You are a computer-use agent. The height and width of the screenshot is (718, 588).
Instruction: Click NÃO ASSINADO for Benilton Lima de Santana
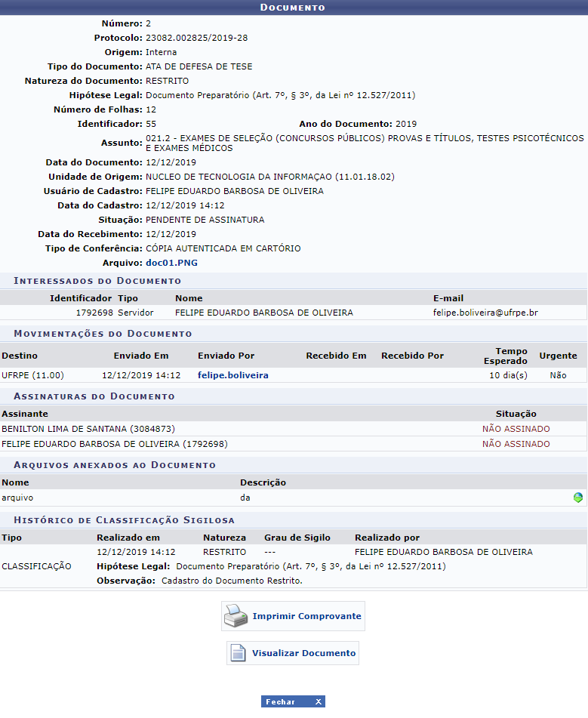click(x=516, y=429)
